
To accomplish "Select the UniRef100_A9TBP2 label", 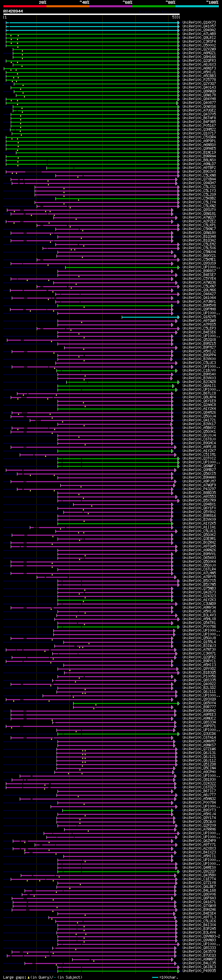I will click(199, 168).
